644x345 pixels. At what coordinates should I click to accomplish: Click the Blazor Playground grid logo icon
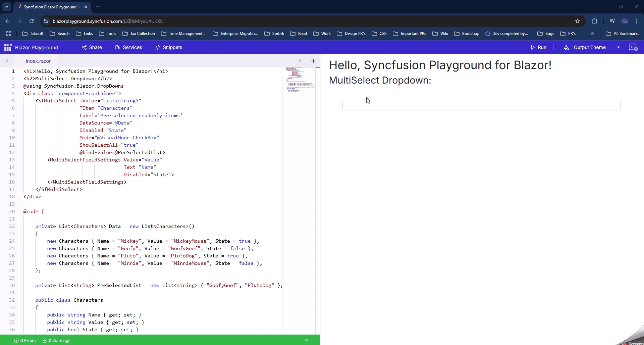8,48
